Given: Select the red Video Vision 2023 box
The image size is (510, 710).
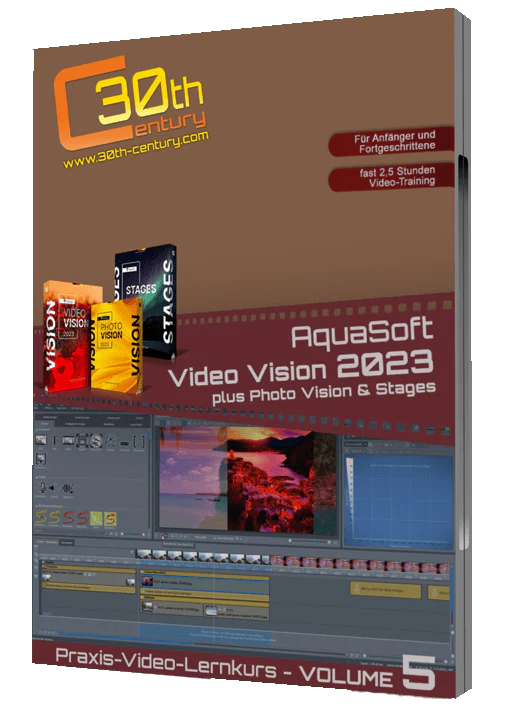Looking at the screenshot, I should 68,336.
